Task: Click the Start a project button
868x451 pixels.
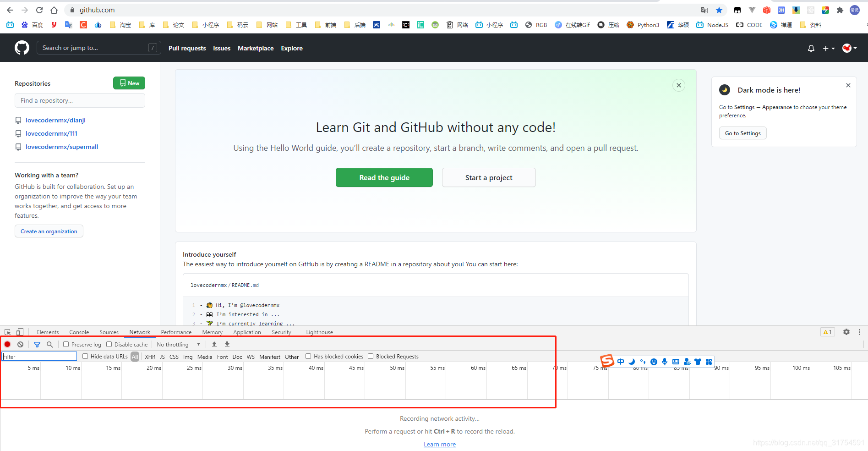Action: [x=489, y=177]
